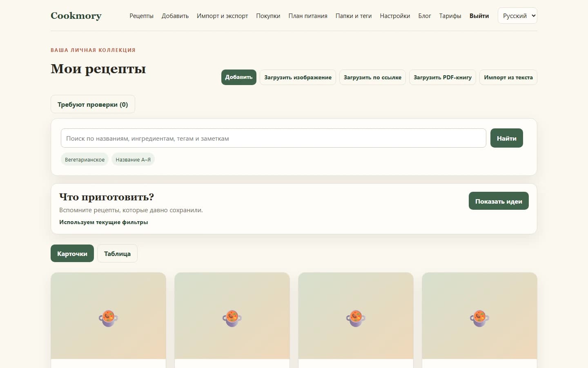Open the Cookmory logo home link
The width and height of the screenshot is (588, 368).
tap(76, 16)
